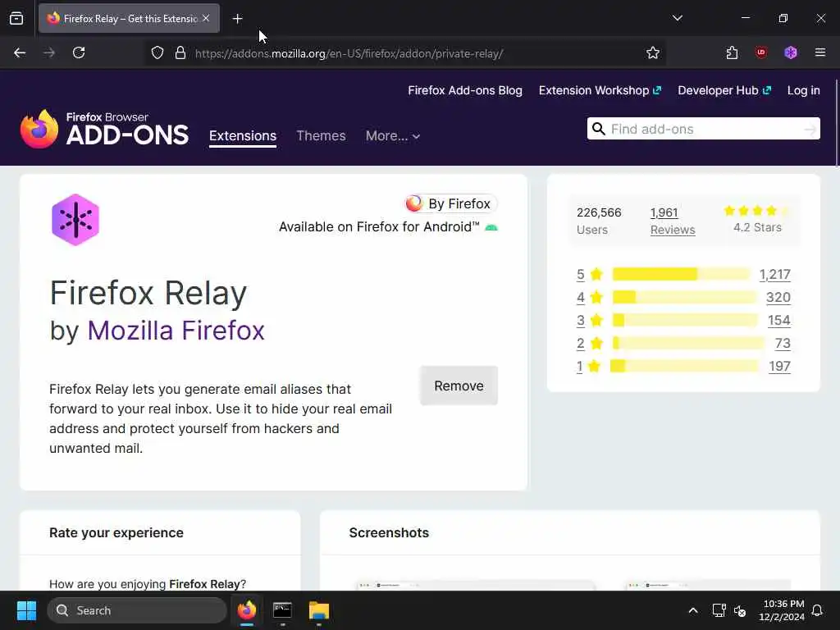Open the 197 one-star reviews count
This screenshot has width=840, height=630.
point(779,367)
